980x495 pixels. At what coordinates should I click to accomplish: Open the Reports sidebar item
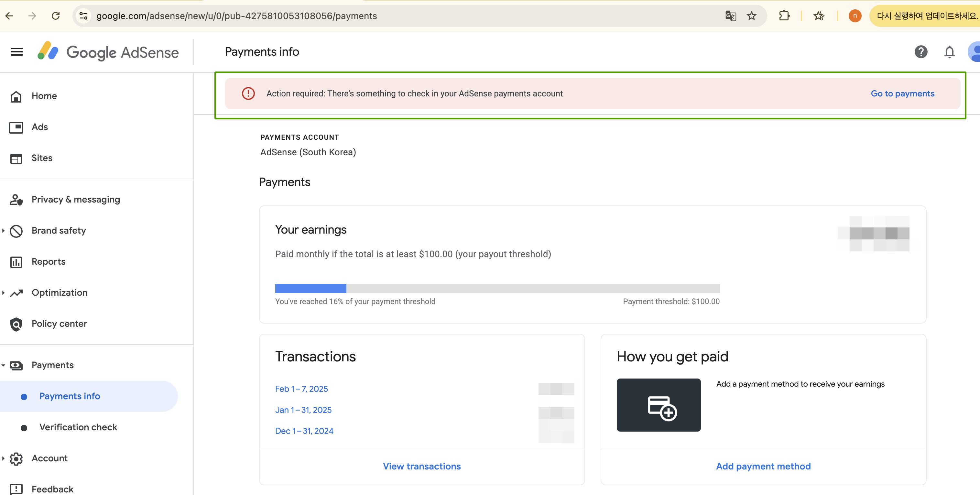coord(48,262)
